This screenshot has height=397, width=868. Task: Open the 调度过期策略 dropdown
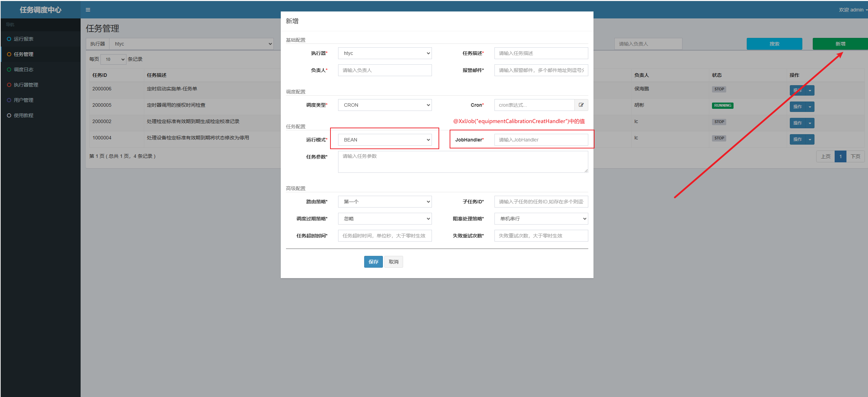tap(385, 219)
